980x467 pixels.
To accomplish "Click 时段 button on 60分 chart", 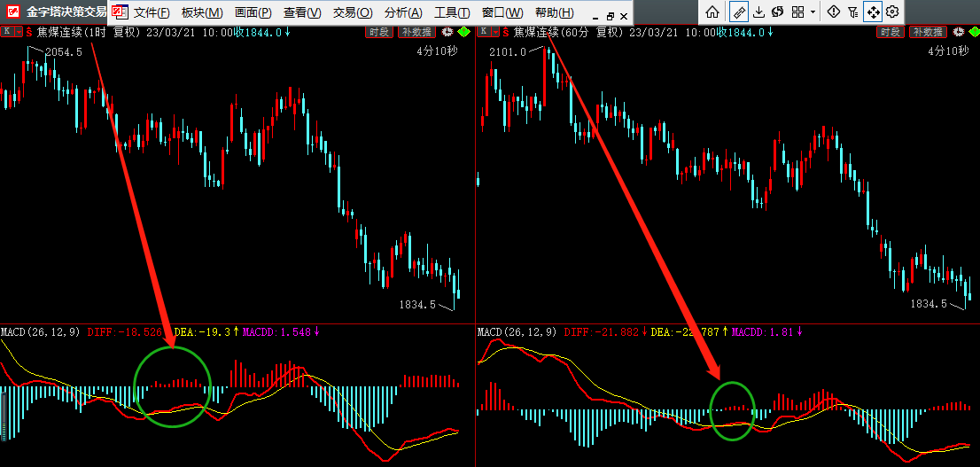I will [891, 32].
